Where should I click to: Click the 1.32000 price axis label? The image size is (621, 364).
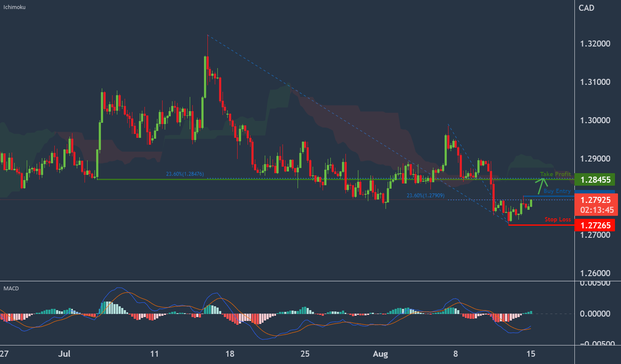click(x=595, y=44)
